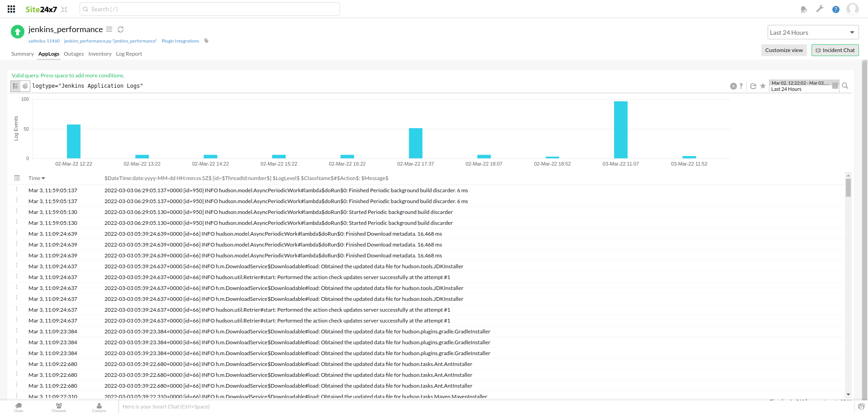The width and height of the screenshot is (868, 413).
Task: Refresh the jenkins_performance monitor
Action: click(120, 29)
